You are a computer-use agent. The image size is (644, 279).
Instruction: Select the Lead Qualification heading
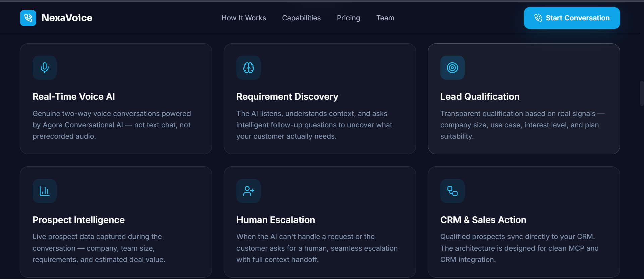point(480,97)
